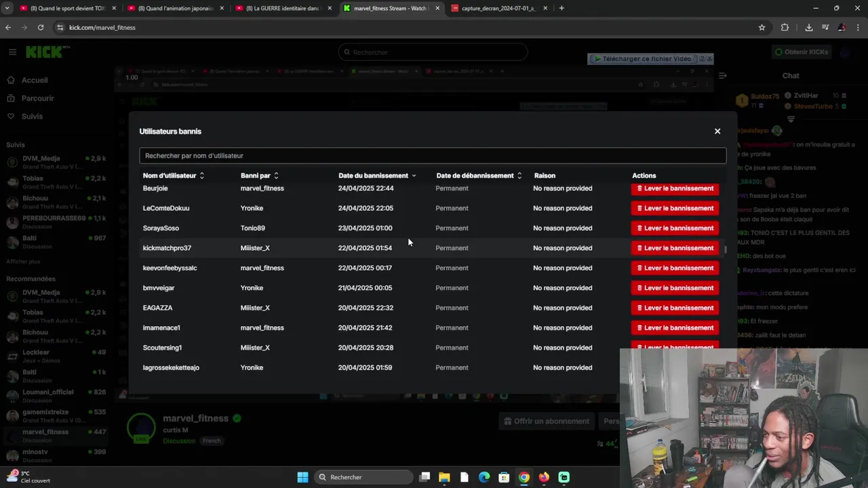Sort by Date de débannissement column

(x=479, y=176)
